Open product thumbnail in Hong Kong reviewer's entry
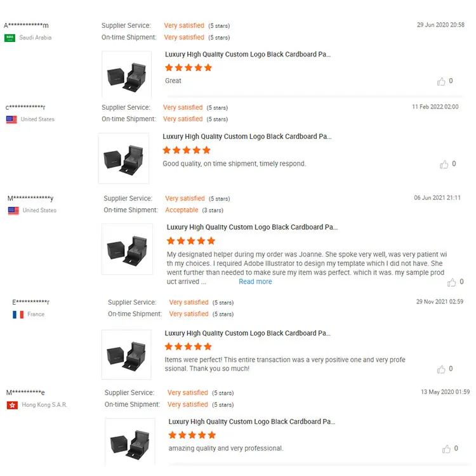The height and width of the screenshot is (476, 476). (129, 442)
